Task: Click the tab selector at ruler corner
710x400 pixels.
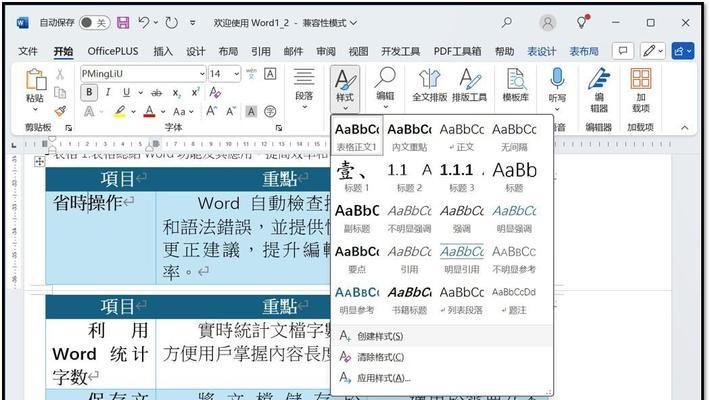Action: click(14, 145)
